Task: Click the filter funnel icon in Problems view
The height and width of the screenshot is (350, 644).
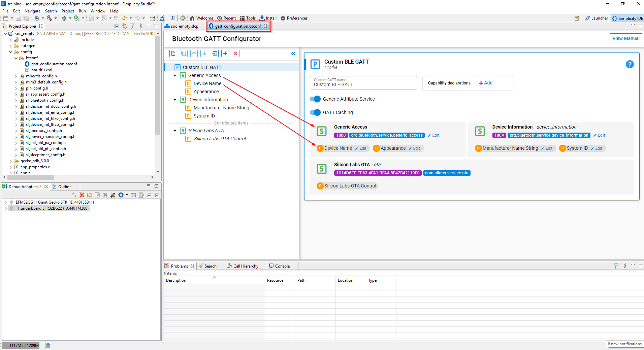Action: tap(616, 266)
